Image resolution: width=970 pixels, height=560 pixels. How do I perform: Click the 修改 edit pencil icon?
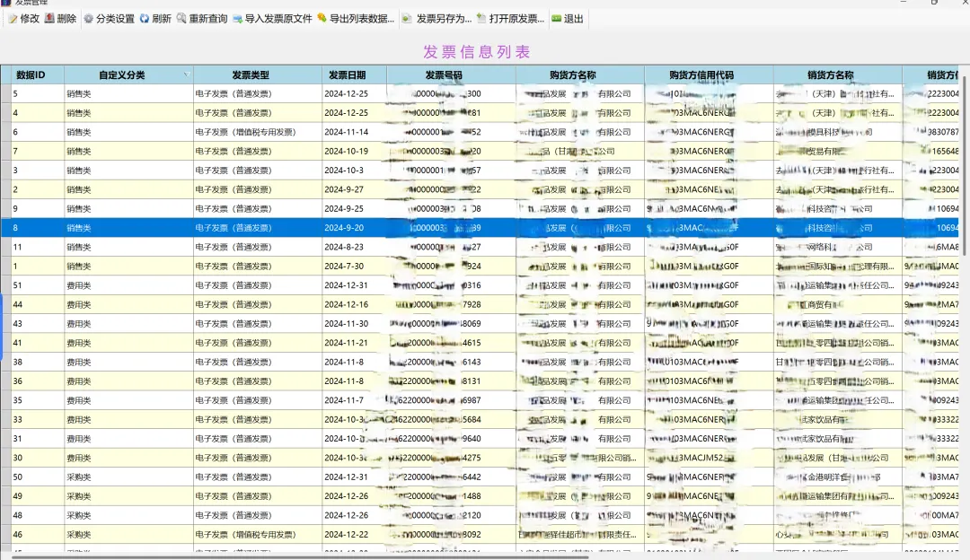(x=13, y=19)
